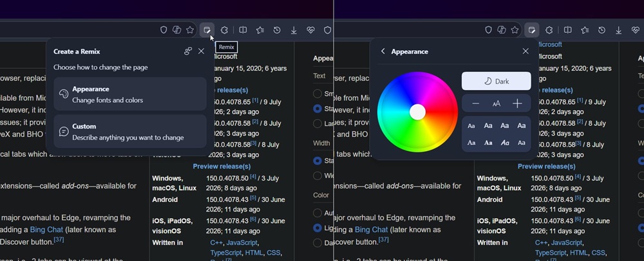Reset text size with the AA button
The height and width of the screenshot is (261, 644).
point(496,104)
